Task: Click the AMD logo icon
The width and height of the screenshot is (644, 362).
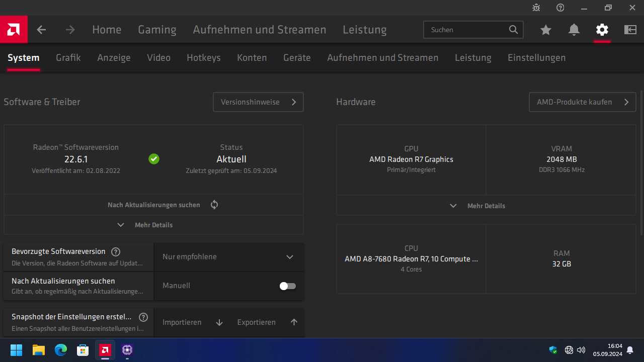Action: [x=14, y=30]
